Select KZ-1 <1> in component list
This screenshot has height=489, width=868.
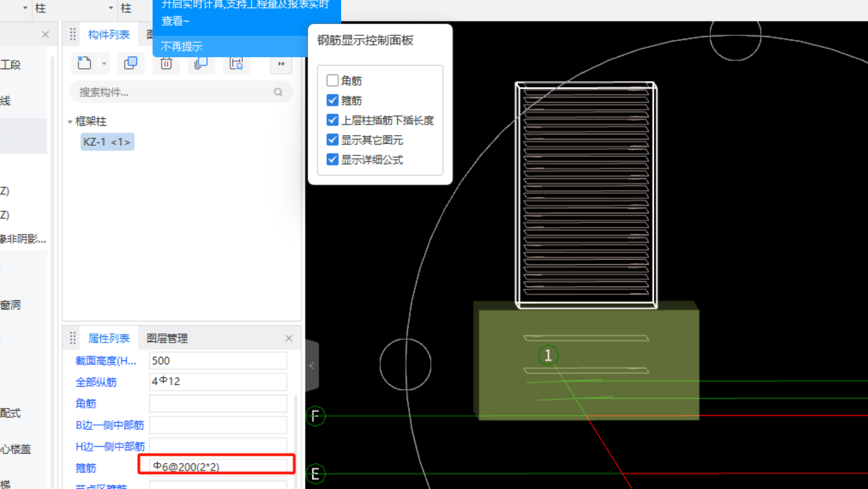pos(107,142)
